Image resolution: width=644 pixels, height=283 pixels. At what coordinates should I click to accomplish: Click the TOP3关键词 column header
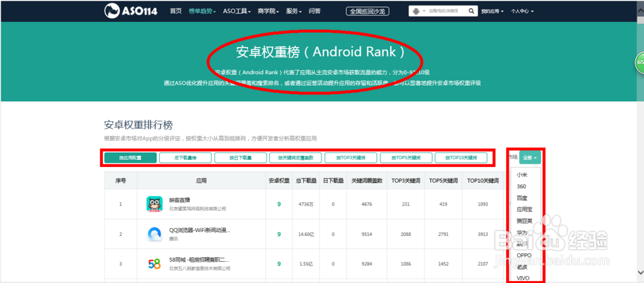(x=405, y=181)
